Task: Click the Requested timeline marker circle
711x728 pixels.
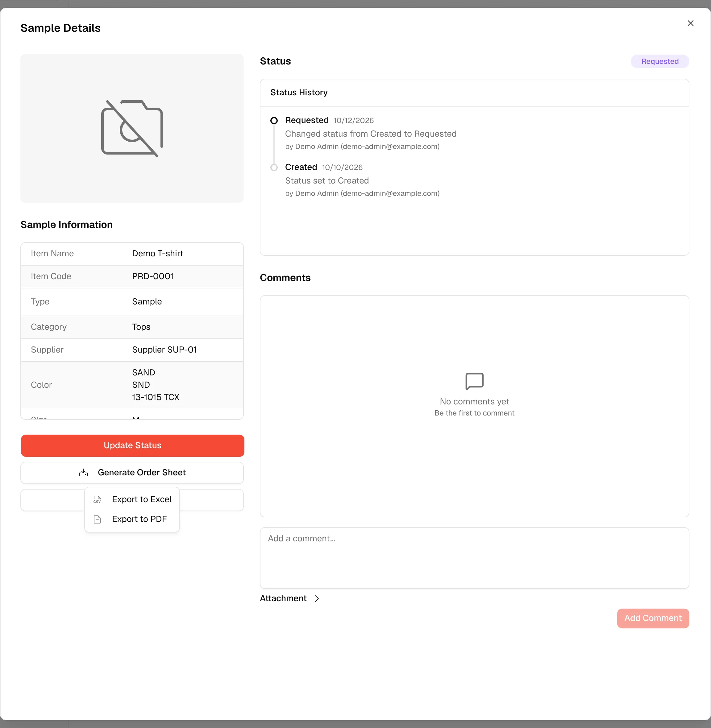Action: coord(274,121)
